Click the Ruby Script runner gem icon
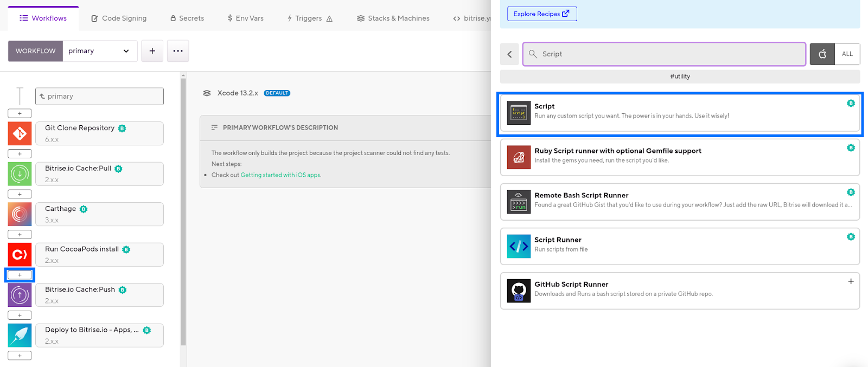868x367 pixels. 519,158
